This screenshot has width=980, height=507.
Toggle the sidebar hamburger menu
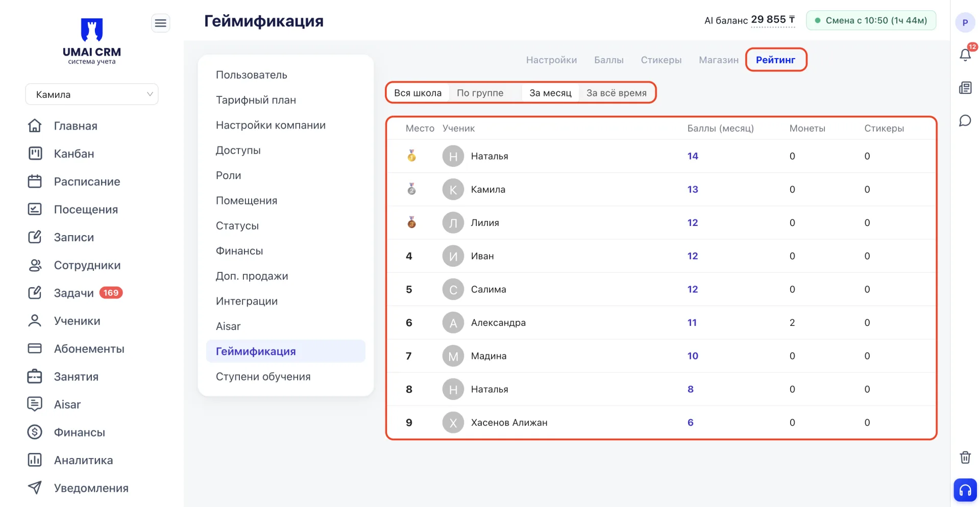161,23
